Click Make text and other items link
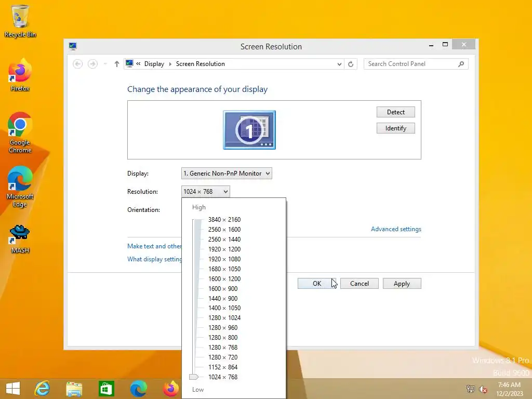Screen dimensions: 532x399 [x=154, y=246]
